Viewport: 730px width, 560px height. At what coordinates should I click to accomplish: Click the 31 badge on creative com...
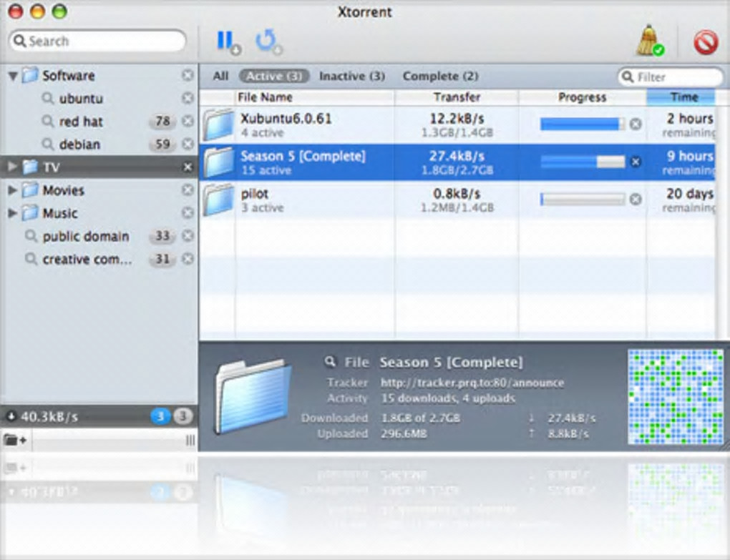(x=162, y=259)
